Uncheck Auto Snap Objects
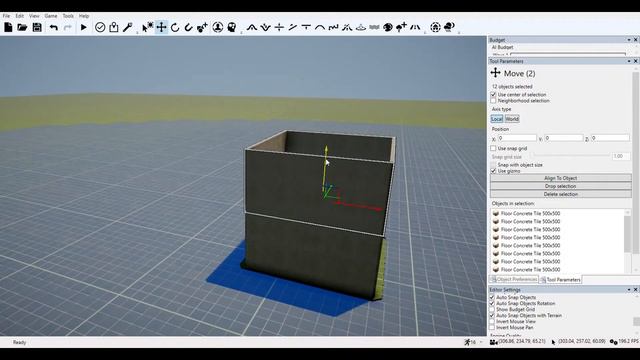Screen dimensions: 640x360 click(492, 297)
